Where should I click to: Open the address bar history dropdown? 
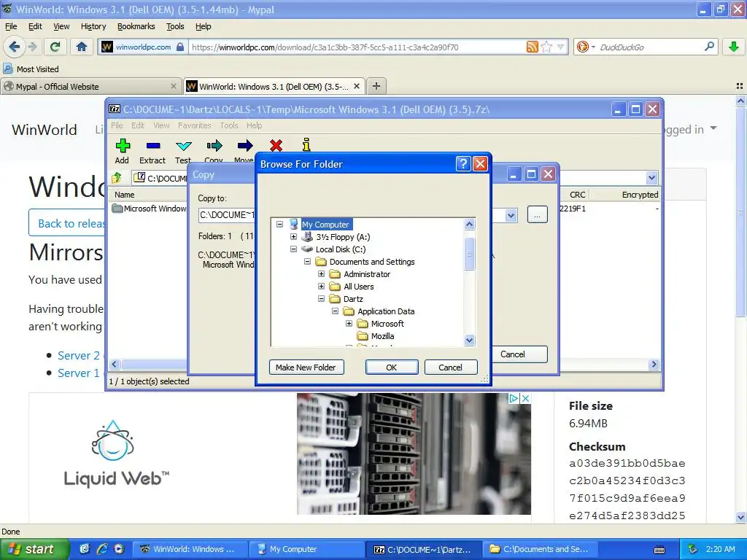coord(561,47)
